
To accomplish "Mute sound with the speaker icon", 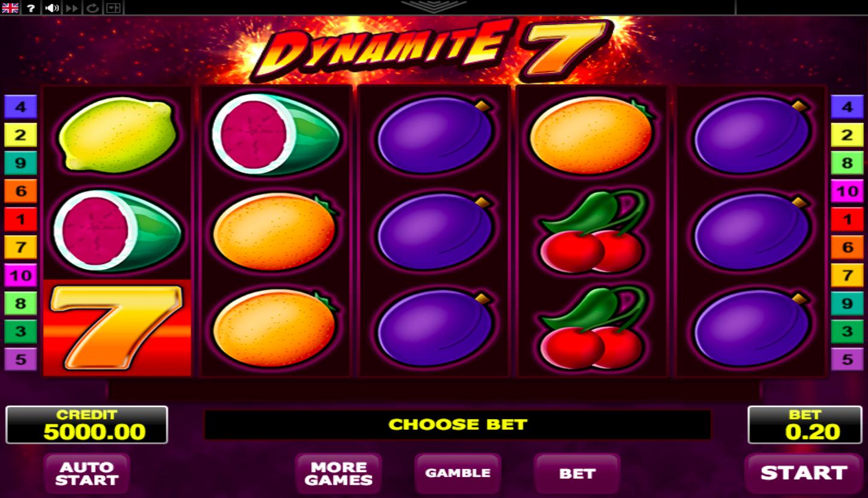I will tap(52, 8).
